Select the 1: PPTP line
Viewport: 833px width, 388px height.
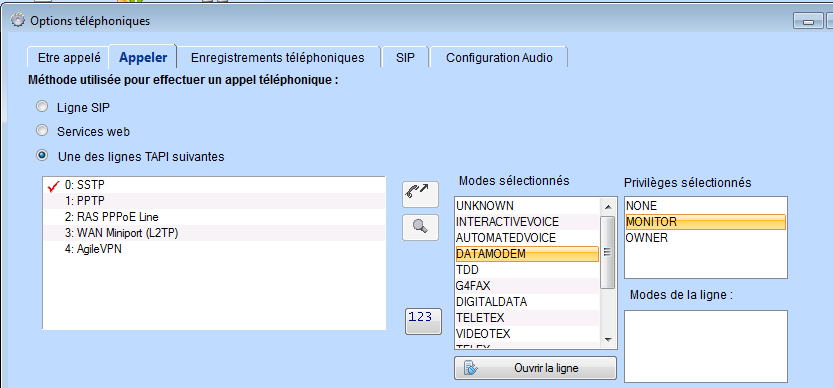214,201
